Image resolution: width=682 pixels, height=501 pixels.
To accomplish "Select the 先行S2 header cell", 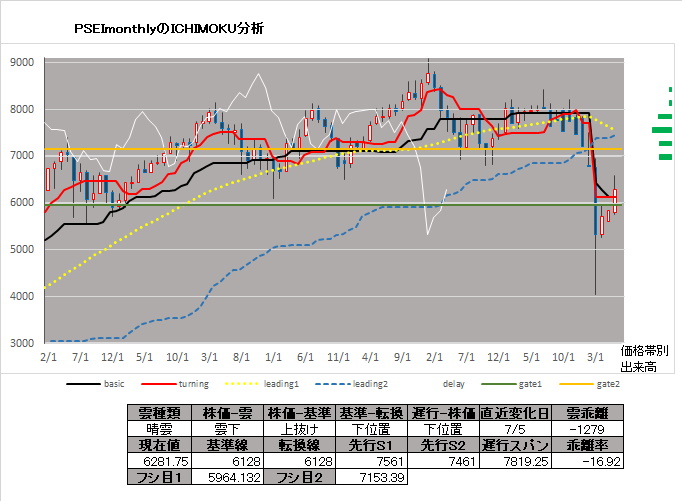I will point(443,445).
